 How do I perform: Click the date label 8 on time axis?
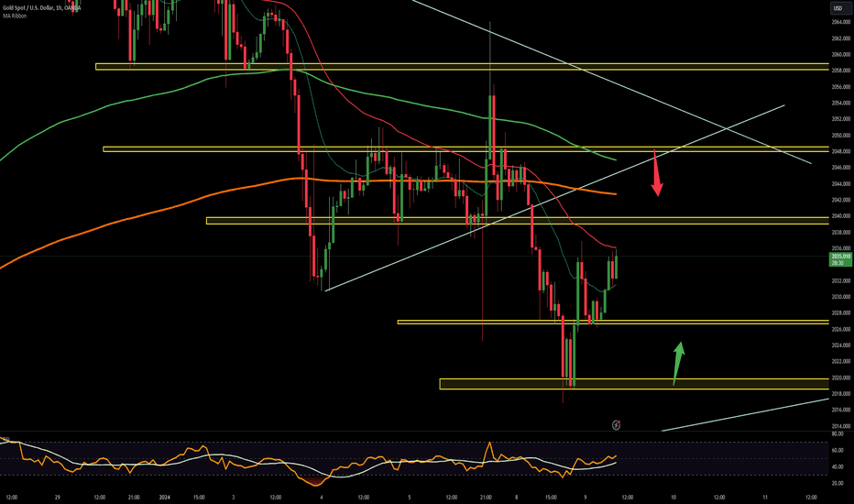[x=516, y=498]
